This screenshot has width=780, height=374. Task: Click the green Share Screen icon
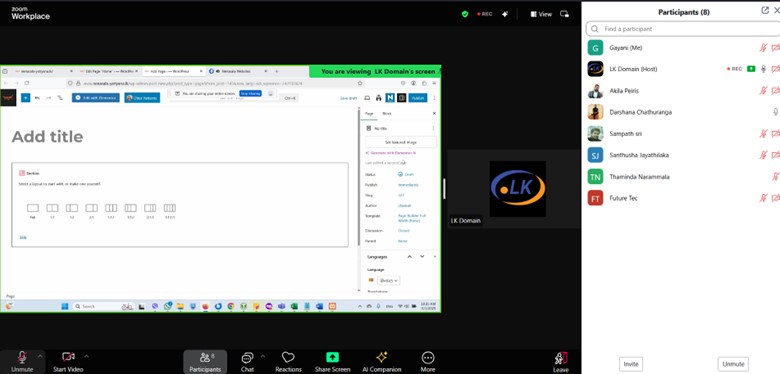pyautogui.click(x=332, y=357)
